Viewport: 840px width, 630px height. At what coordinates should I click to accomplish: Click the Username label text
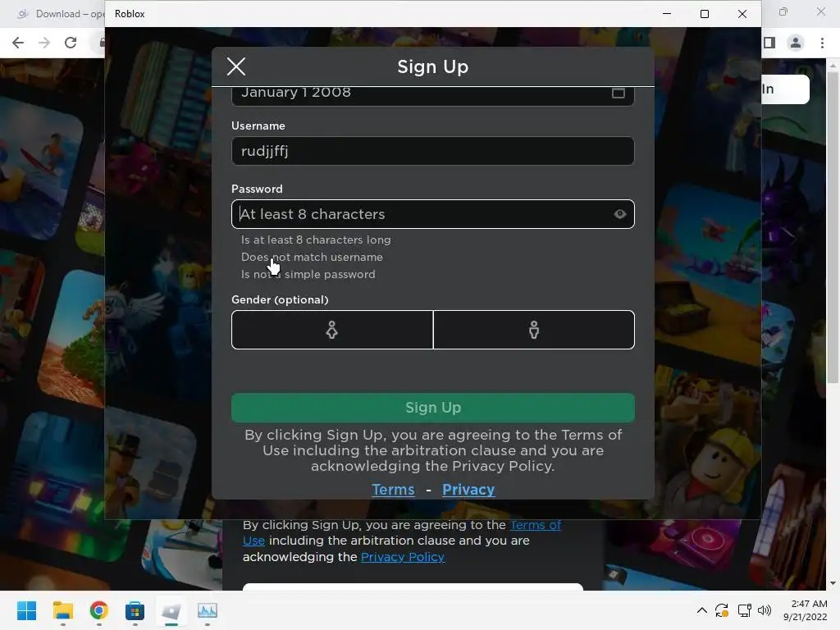coord(258,126)
